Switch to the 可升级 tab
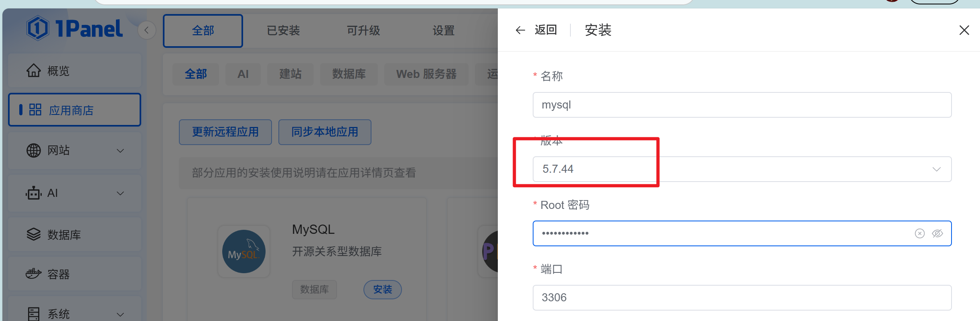 pyautogui.click(x=363, y=31)
